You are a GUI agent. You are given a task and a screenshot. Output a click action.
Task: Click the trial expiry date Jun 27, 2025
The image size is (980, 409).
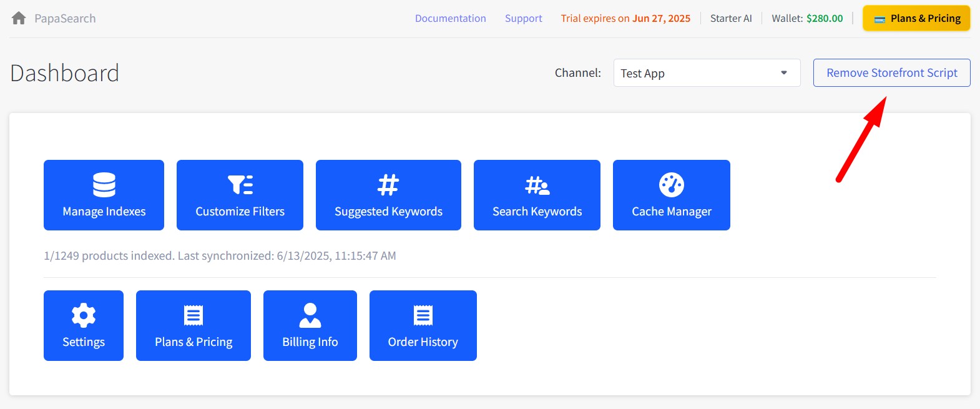click(x=661, y=19)
